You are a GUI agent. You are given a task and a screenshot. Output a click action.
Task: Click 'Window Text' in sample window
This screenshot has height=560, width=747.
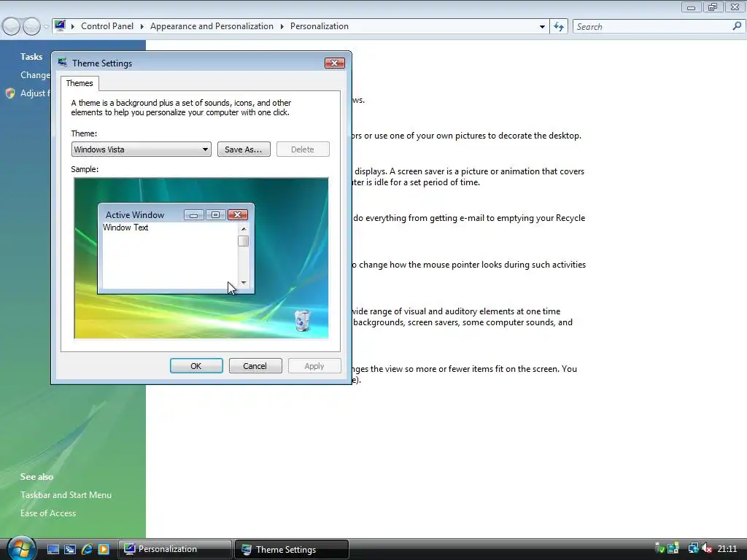click(125, 227)
